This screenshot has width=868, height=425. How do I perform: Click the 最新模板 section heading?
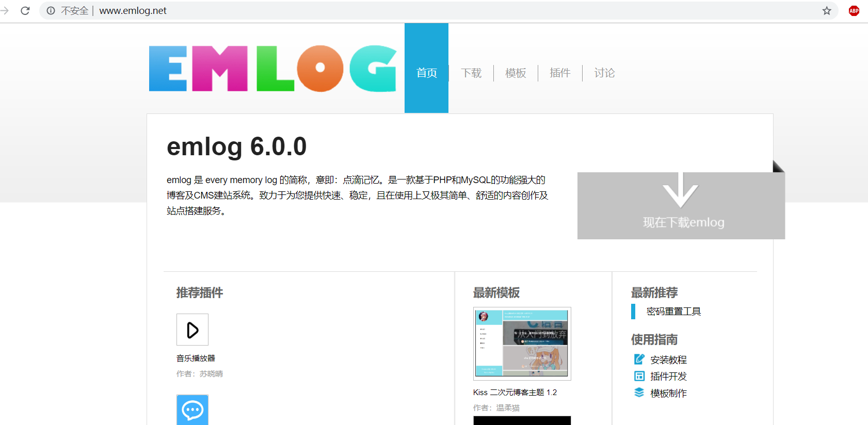[x=496, y=293]
